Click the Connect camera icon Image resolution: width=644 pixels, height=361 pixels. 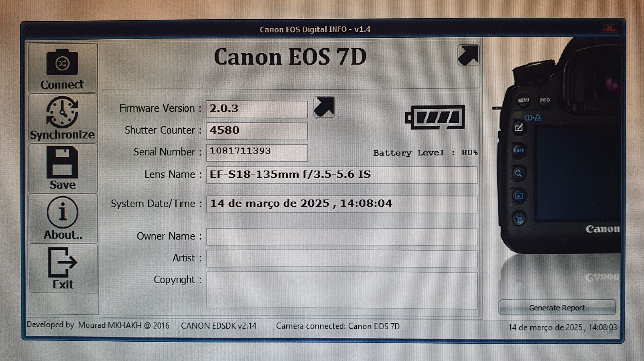click(x=62, y=62)
